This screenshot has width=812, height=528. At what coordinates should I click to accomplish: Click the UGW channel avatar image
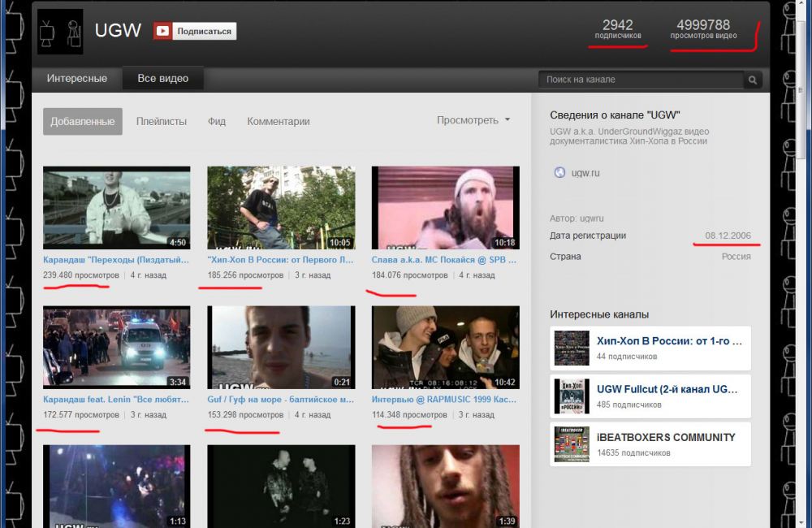60,32
